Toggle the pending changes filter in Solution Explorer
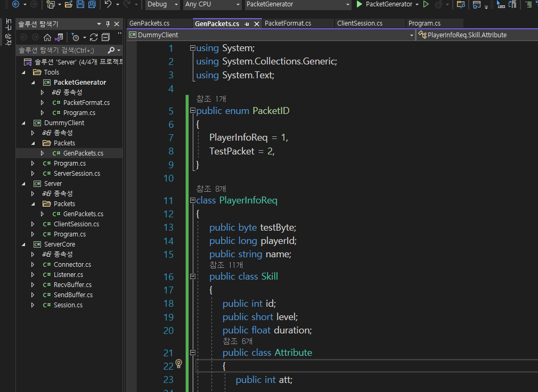 pyautogui.click(x=76, y=37)
